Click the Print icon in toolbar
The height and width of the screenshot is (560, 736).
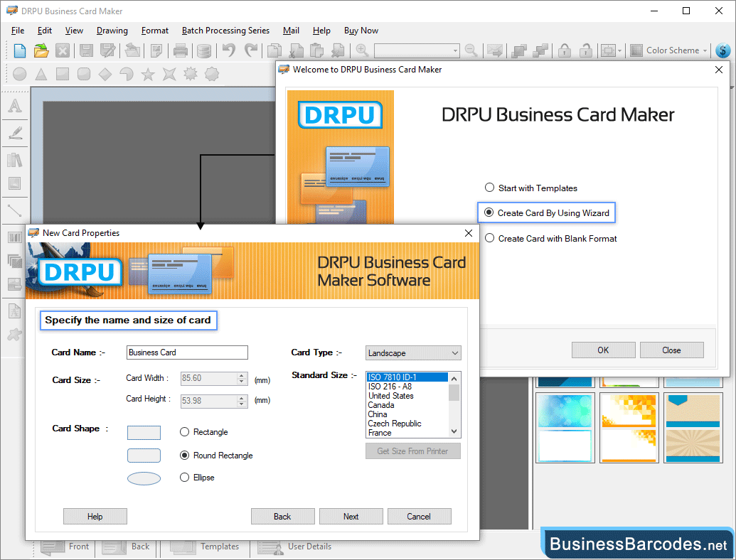click(180, 50)
